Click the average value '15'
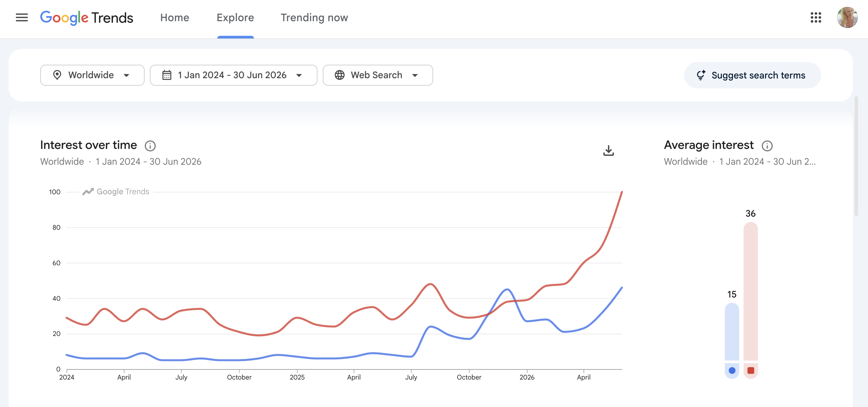The height and width of the screenshot is (407, 868). point(731,295)
